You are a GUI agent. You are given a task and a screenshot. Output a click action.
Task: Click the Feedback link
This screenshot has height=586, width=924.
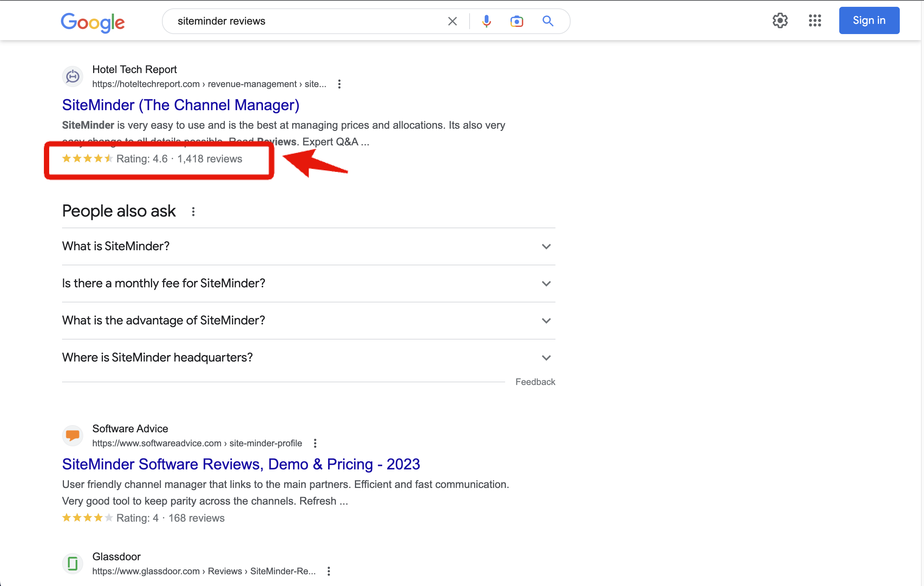[x=535, y=382]
